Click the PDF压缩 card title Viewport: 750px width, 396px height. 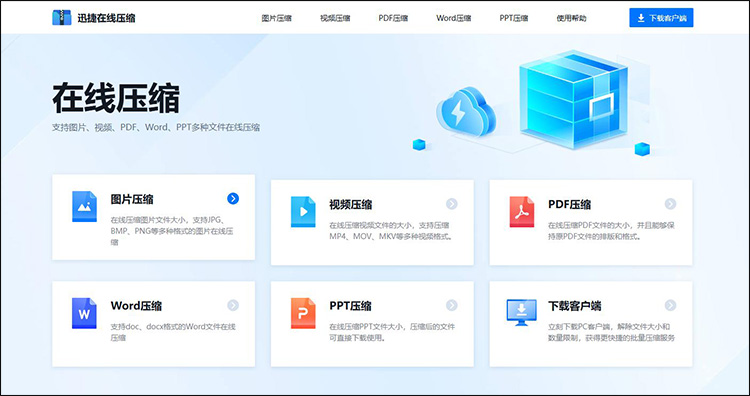(x=570, y=205)
